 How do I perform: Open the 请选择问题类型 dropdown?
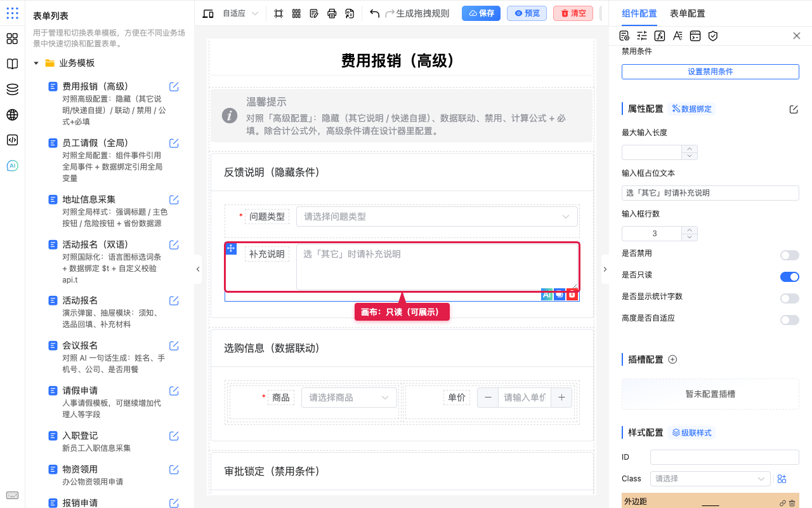pyautogui.click(x=437, y=217)
